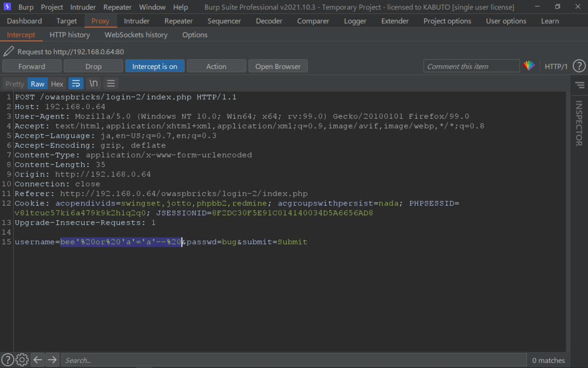
Task: Open the help question mark icon beside HTTP/1
Action: [x=579, y=66]
